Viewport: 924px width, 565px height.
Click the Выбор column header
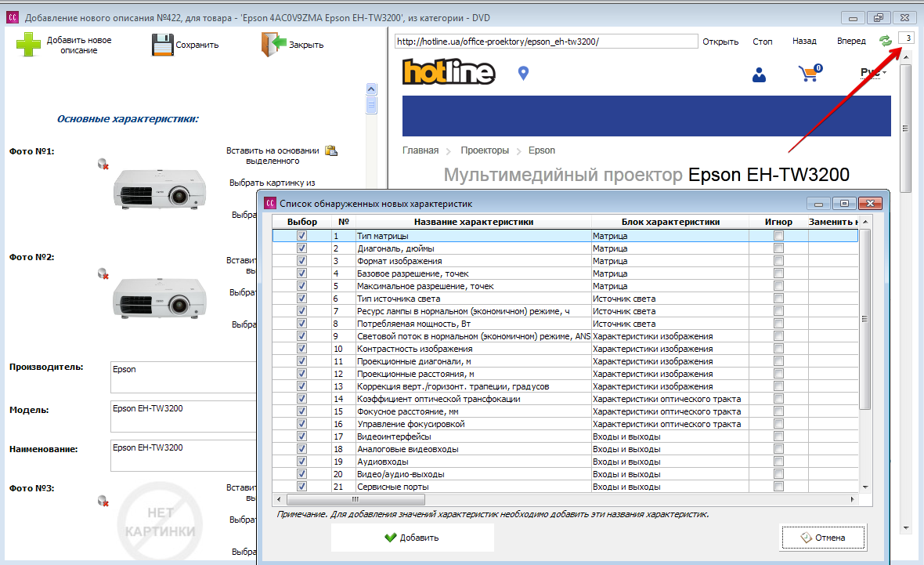[x=301, y=222]
